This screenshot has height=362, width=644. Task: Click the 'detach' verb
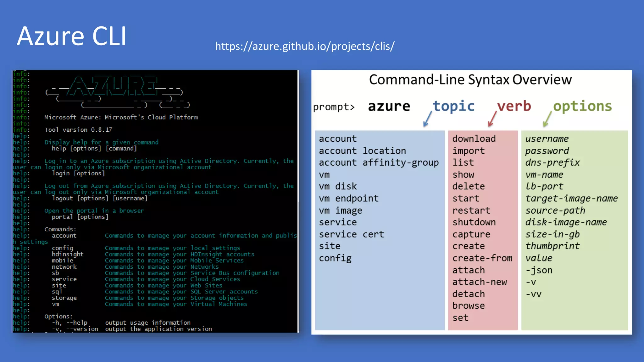[469, 294]
